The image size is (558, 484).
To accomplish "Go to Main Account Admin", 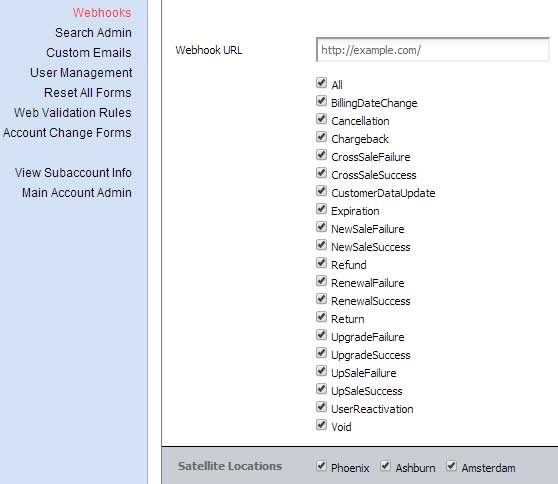I will tap(77, 193).
